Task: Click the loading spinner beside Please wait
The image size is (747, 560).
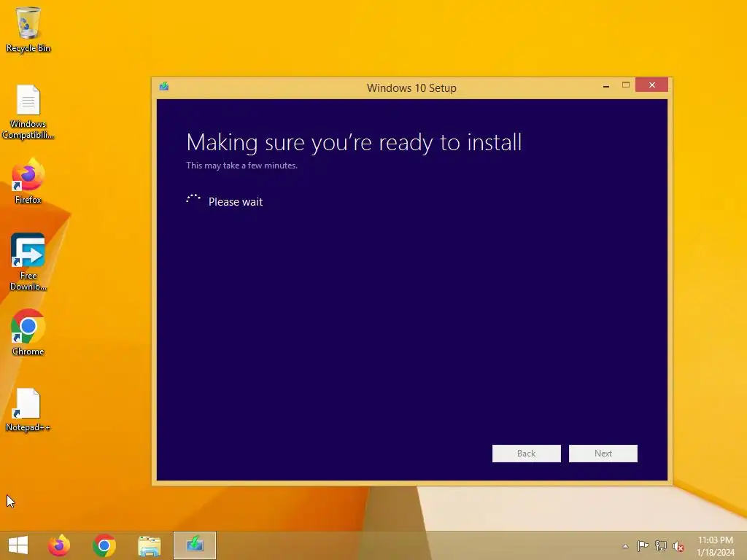Action: [193, 200]
